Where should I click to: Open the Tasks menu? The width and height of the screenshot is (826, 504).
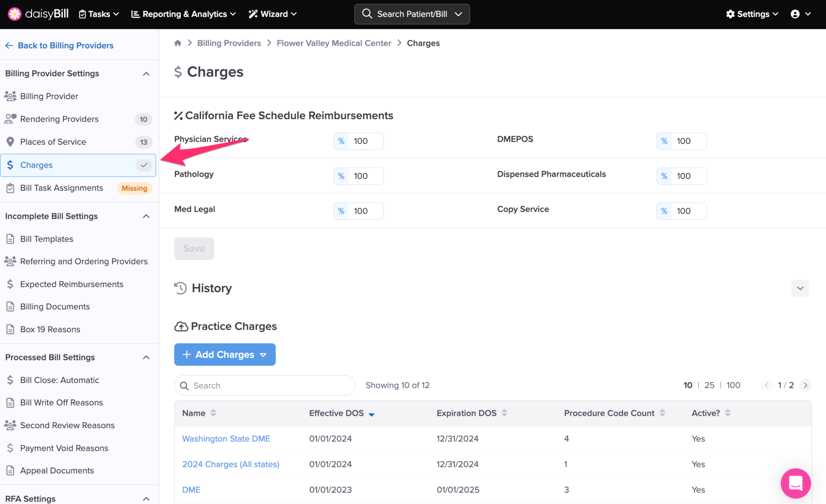[x=99, y=14]
